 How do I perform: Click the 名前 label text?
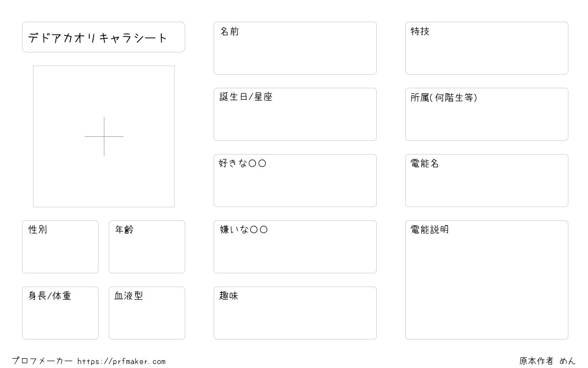(229, 31)
